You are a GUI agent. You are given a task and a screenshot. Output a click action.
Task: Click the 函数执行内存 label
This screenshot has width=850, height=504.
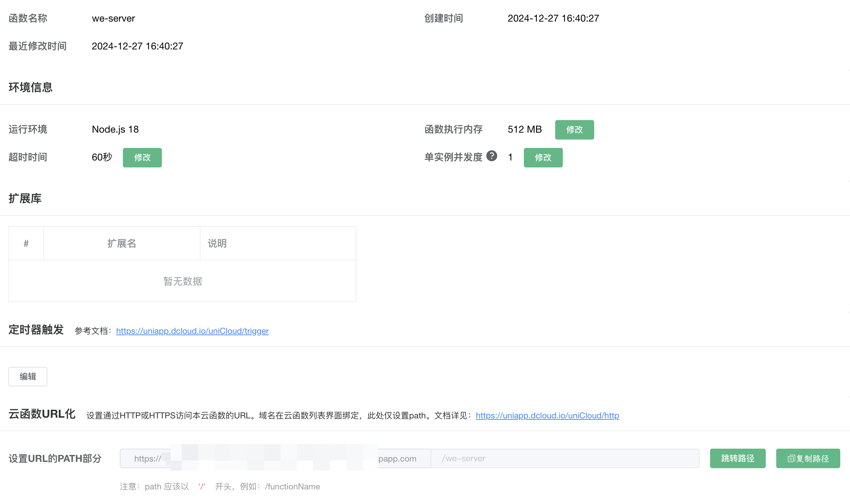pos(453,129)
